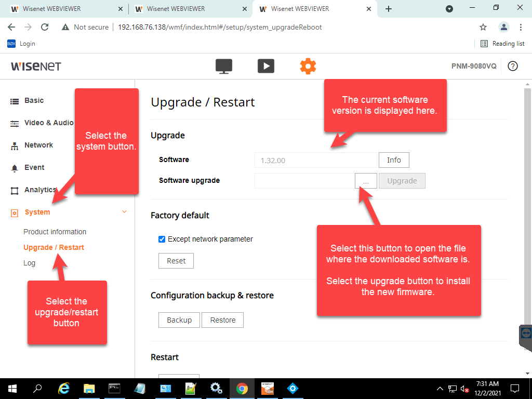Expand the Network settings section

click(x=38, y=145)
